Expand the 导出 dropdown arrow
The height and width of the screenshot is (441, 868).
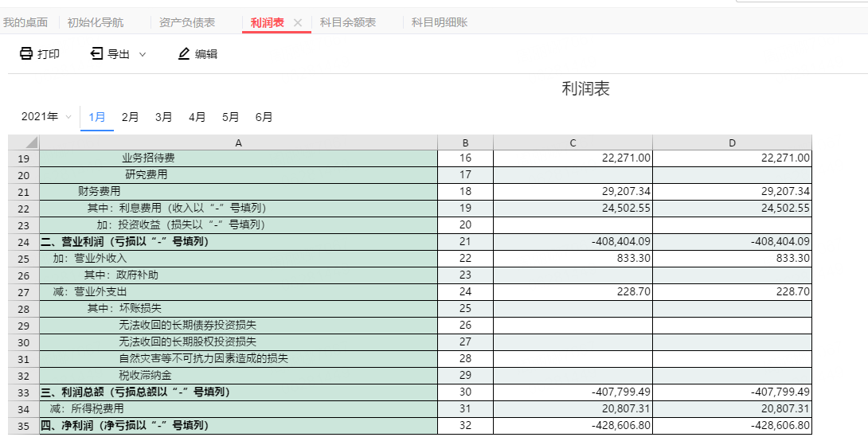(143, 54)
